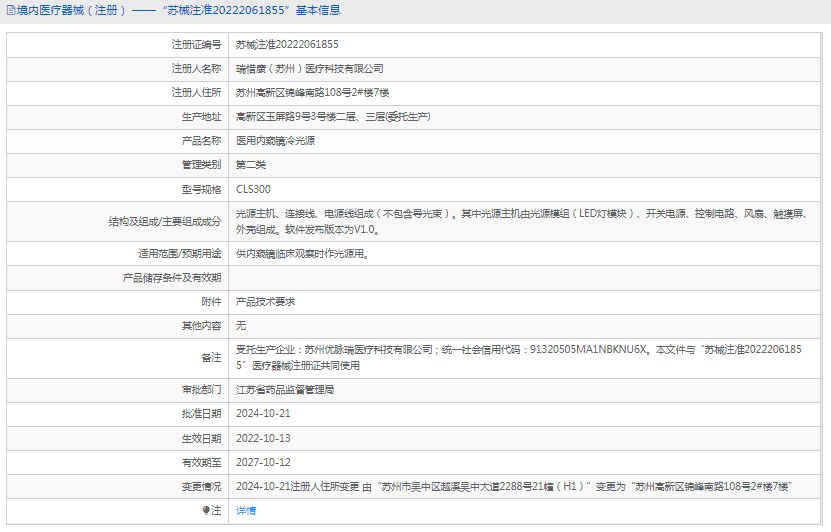Click the 产品储存条件及有效期 label
The height and width of the screenshot is (532, 831).
click(172, 278)
